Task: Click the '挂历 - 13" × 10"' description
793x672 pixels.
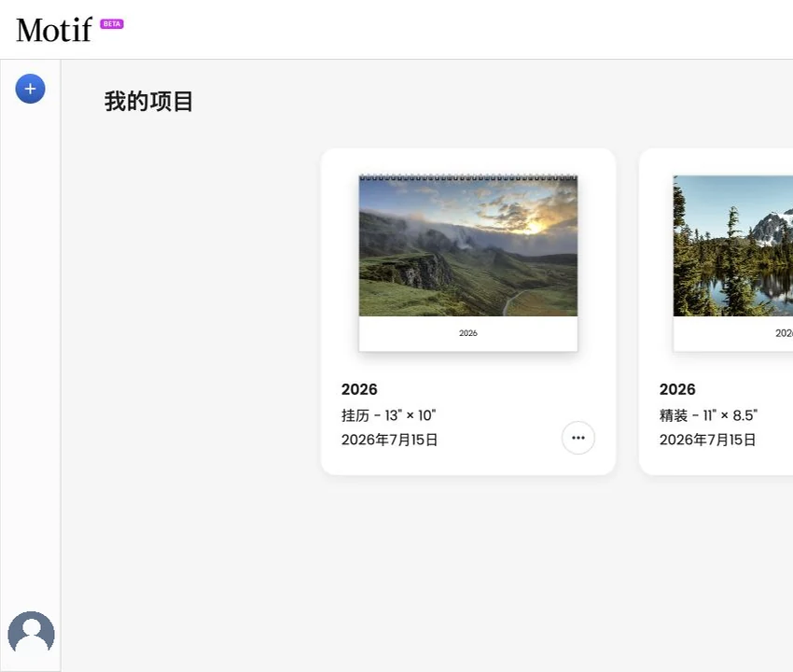Action: [x=388, y=415]
